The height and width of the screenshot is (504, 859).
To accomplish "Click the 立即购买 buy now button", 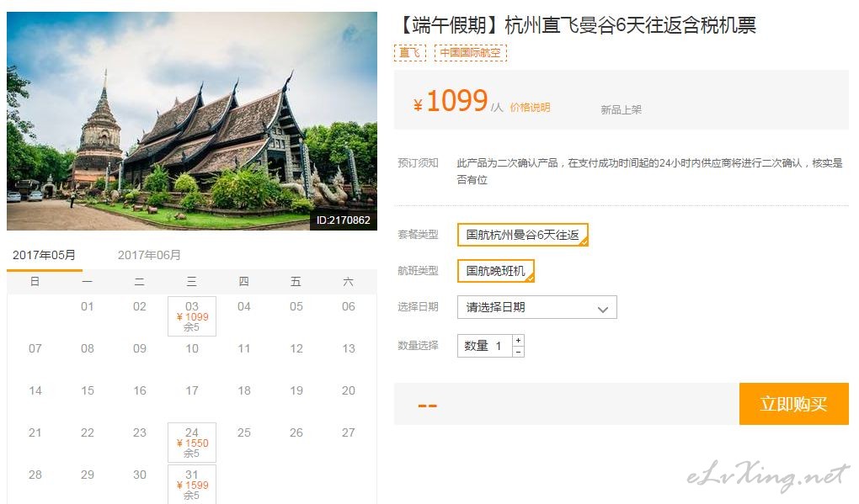I will [x=793, y=404].
